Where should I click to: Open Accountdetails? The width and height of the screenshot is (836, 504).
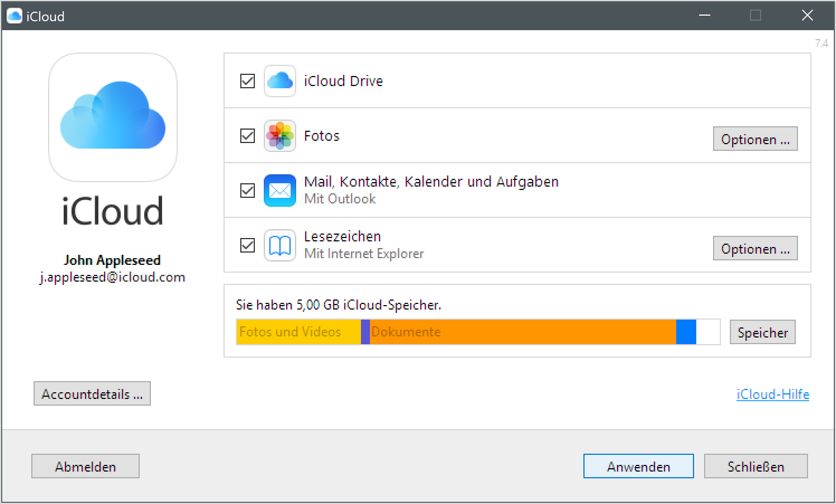(x=92, y=394)
